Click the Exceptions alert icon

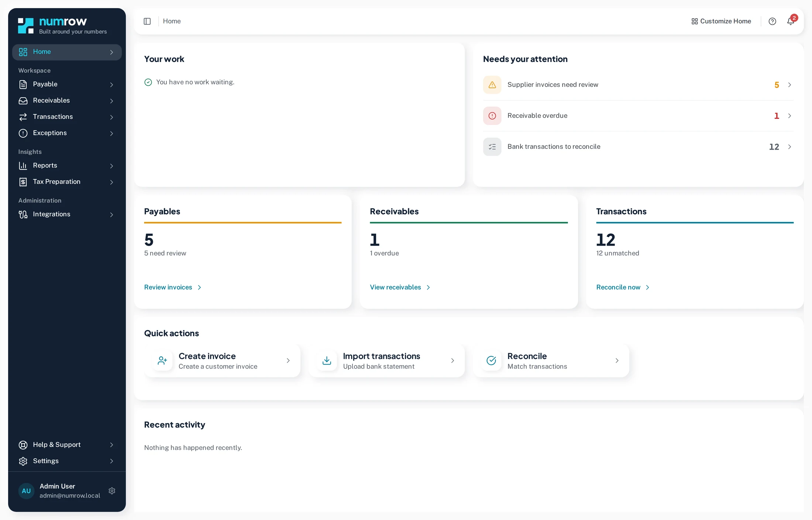pyautogui.click(x=23, y=133)
